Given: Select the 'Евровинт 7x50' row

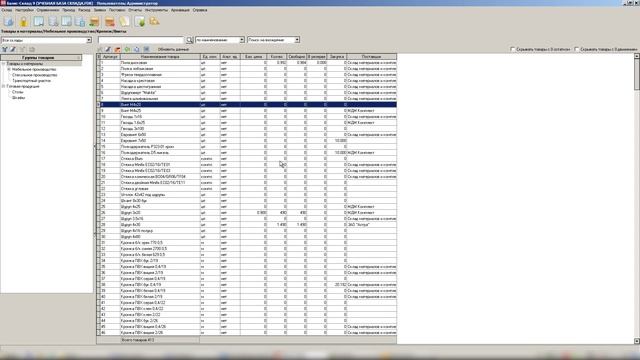Looking at the screenshot, I should pos(247,140).
